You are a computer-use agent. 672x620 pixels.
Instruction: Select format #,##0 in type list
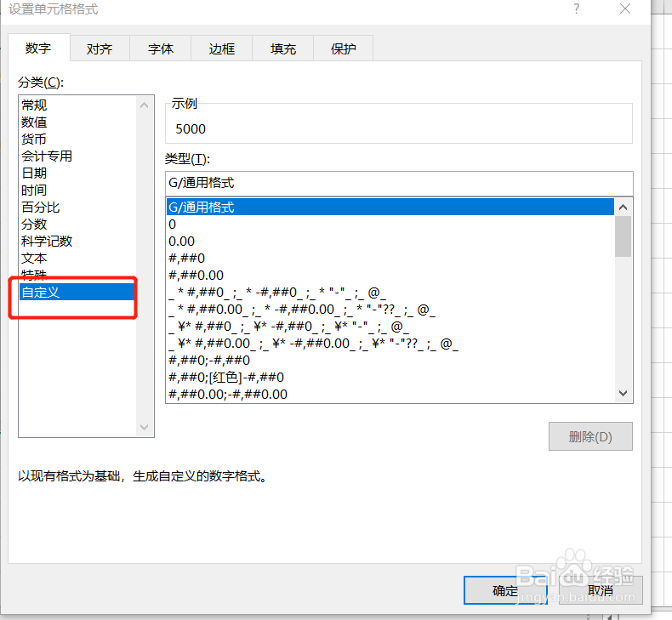(x=390, y=258)
